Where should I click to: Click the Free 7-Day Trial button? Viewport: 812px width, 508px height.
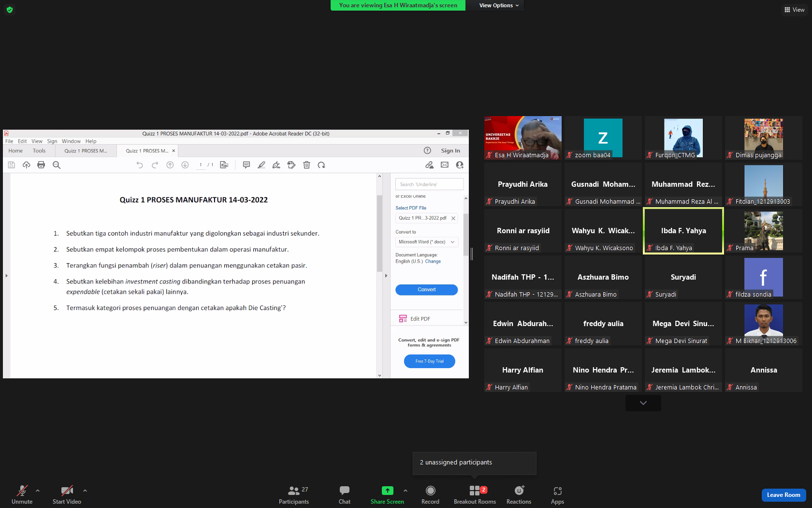coord(429,361)
